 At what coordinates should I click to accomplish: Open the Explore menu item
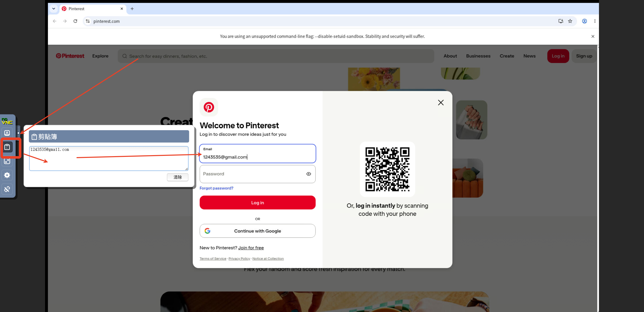100,56
